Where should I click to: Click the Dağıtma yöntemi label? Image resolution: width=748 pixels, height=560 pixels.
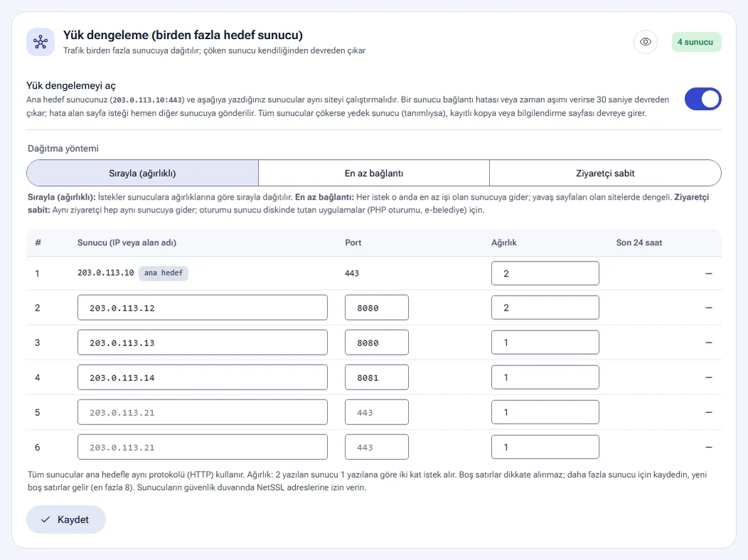[63, 149]
